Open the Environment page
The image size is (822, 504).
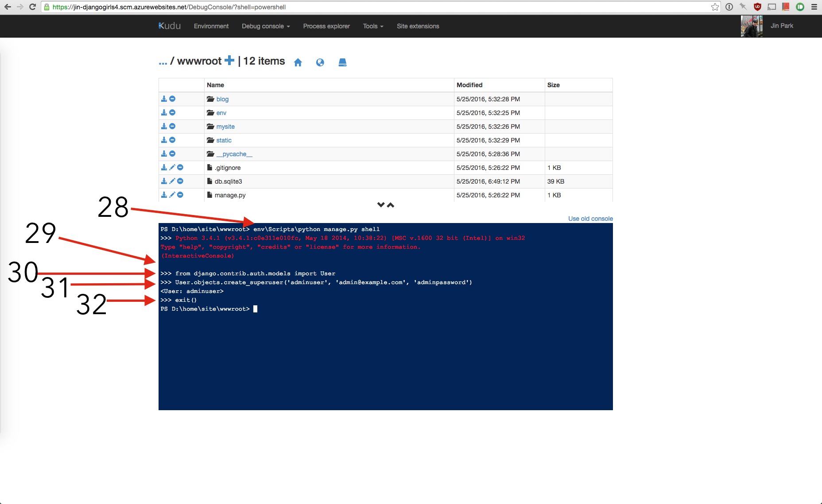211,26
